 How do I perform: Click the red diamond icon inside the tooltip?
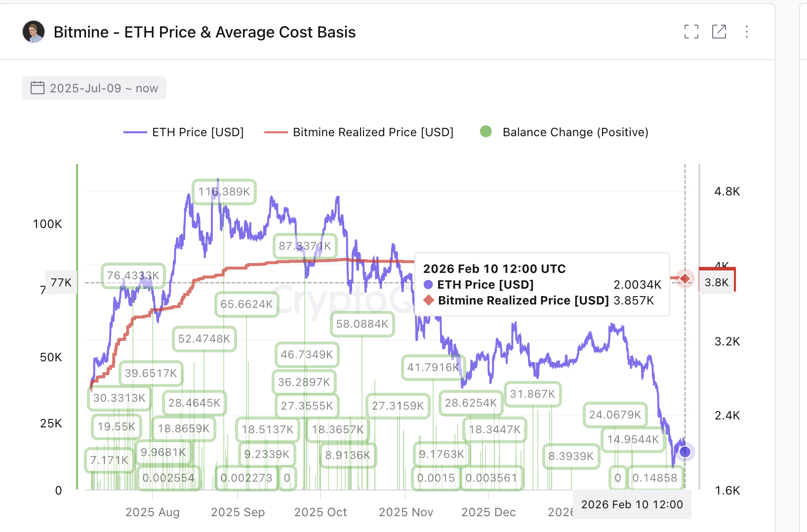(x=428, y=300)
